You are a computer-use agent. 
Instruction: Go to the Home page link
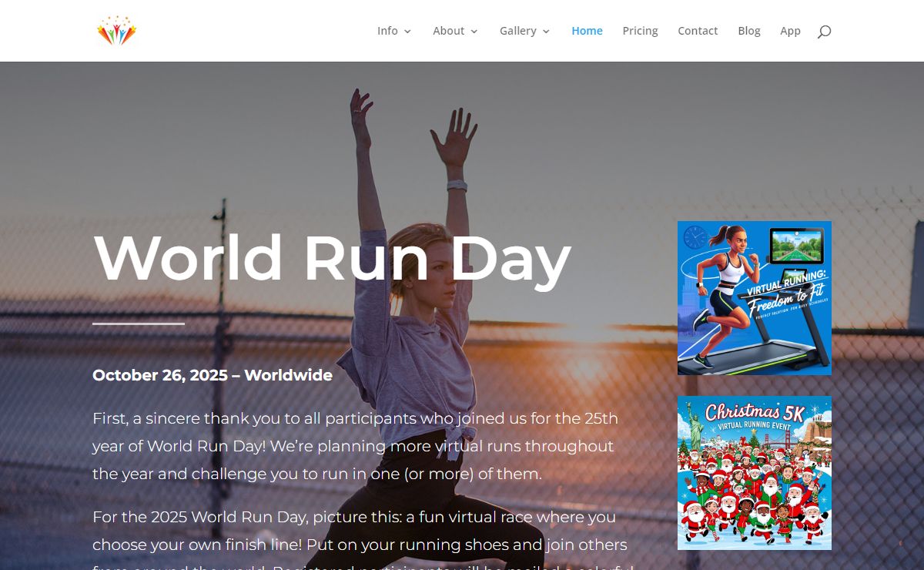587,31
